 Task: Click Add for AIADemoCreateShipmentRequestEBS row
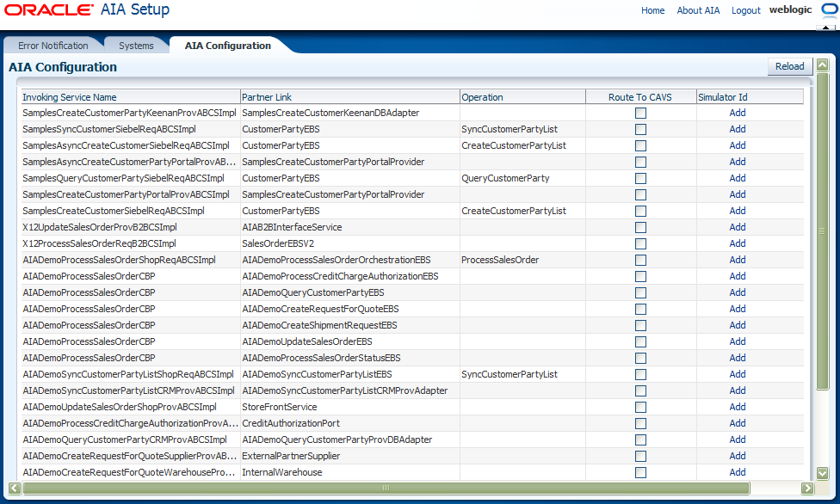tap(737, 325)
